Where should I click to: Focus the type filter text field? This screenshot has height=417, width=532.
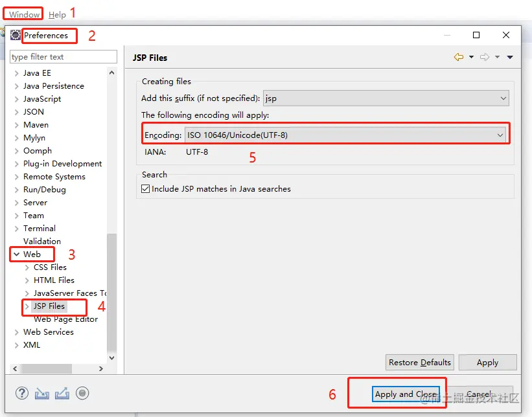pos(64,56)
